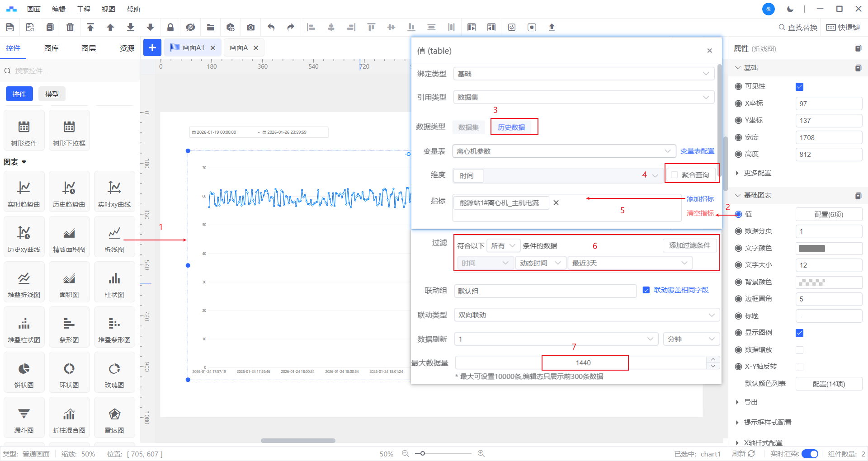Select the 饼状图 pie chart control
868x461 pixels.
[x=24, y=373]
